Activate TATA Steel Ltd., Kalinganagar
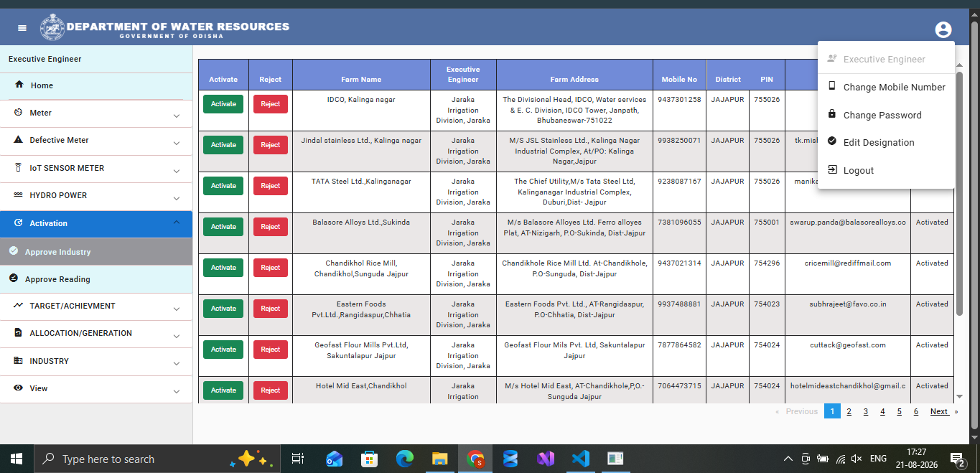This screenshot has height=473, width=980. click(x=223, y=186)
